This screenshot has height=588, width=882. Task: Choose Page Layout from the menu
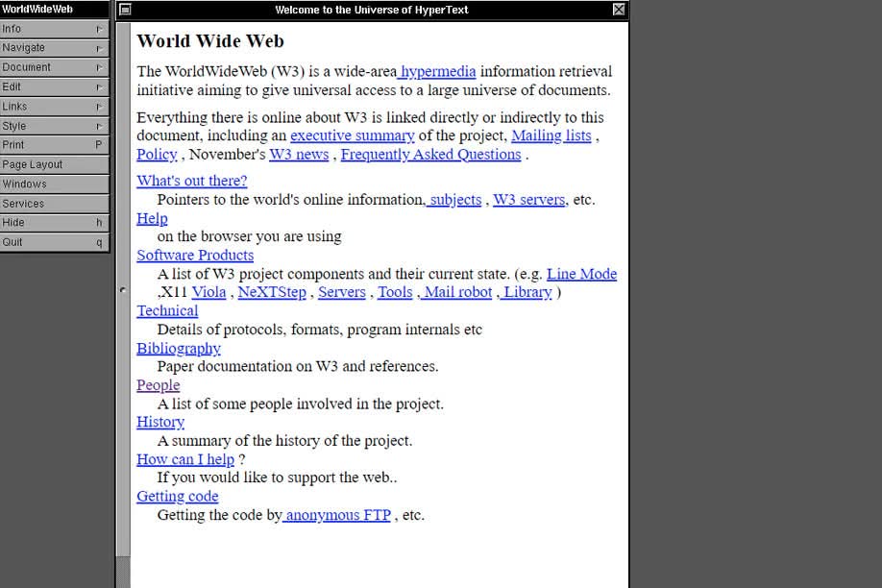(54, 165)
